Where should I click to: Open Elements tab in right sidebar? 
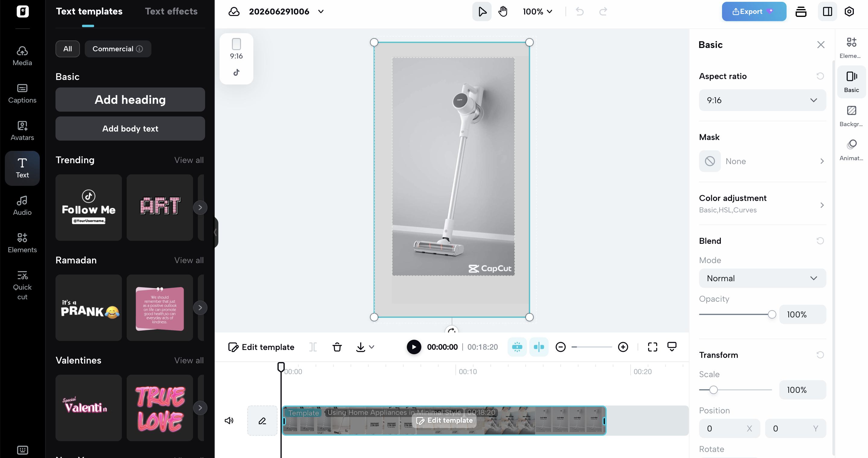pos(851,47)
